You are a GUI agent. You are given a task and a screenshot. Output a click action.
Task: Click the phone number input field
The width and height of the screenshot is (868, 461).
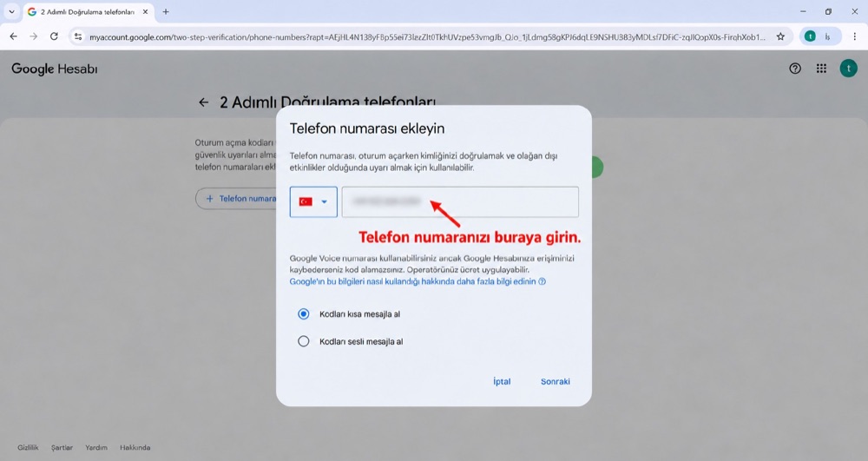coord(460,202)
